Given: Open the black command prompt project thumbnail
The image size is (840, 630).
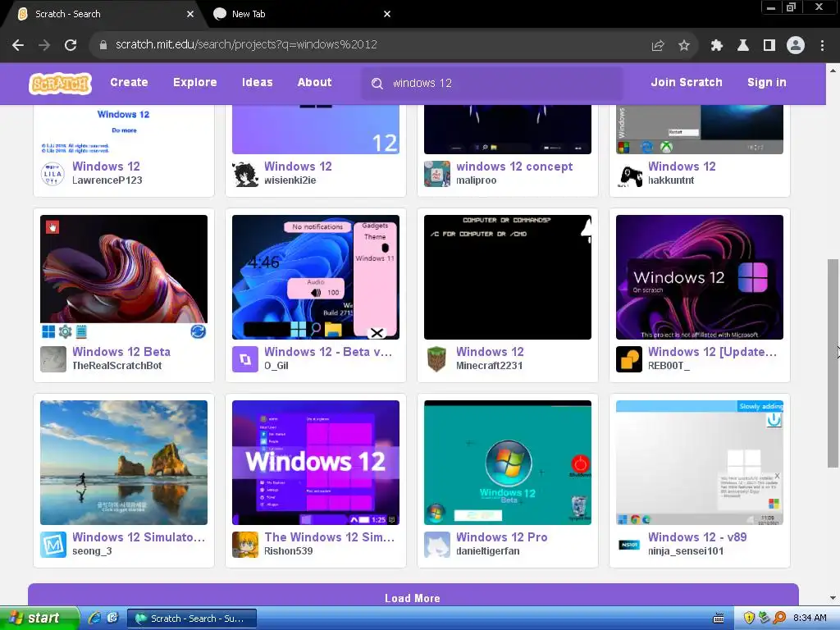Looking at the screenshot, I should (507, 277).
